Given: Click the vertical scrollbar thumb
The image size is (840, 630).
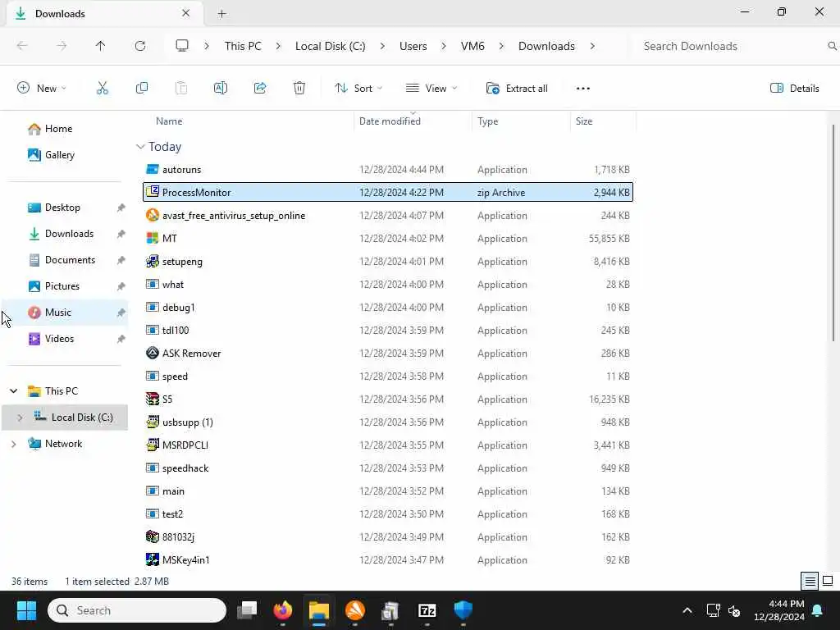Looking at the screenshot, I should pos(833,232).
